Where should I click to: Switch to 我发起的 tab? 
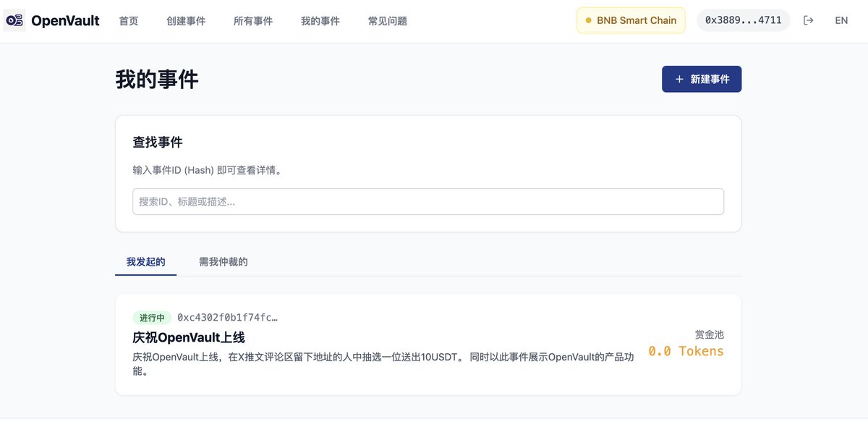coord(145,262)
